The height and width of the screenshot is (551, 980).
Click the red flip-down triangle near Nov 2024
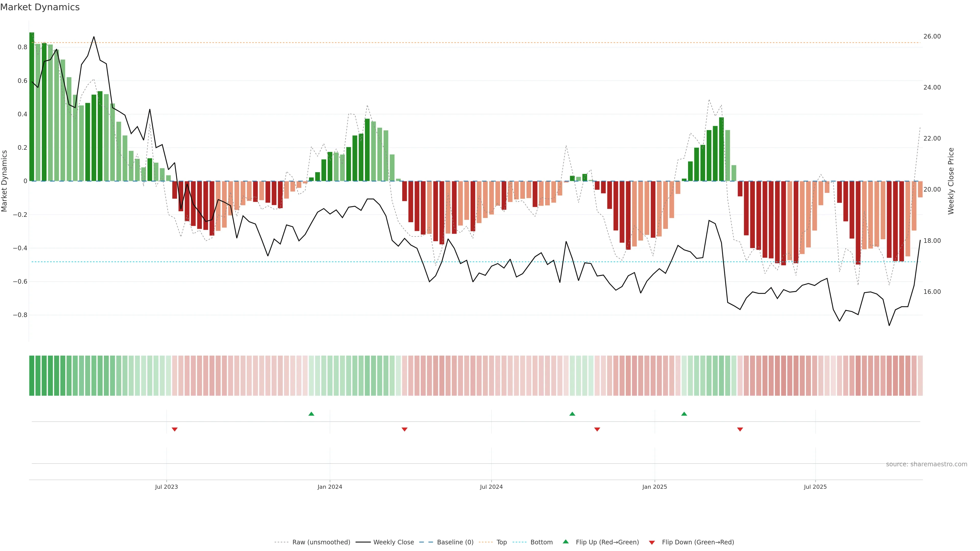(x=597, y=429)
